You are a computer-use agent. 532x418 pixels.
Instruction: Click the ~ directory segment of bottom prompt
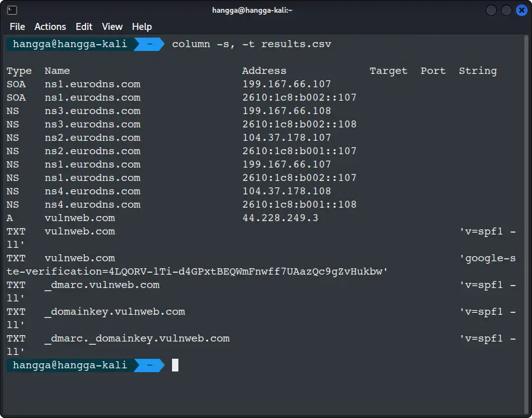pyautogui.click(x=150, y=365)
